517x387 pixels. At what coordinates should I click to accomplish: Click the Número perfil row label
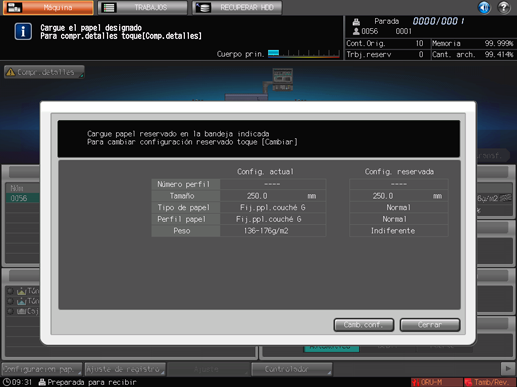pos(186,184)
